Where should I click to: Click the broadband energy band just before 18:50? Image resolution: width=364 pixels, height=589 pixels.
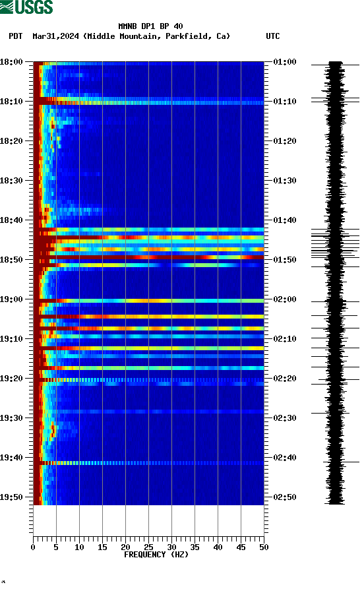148,257
